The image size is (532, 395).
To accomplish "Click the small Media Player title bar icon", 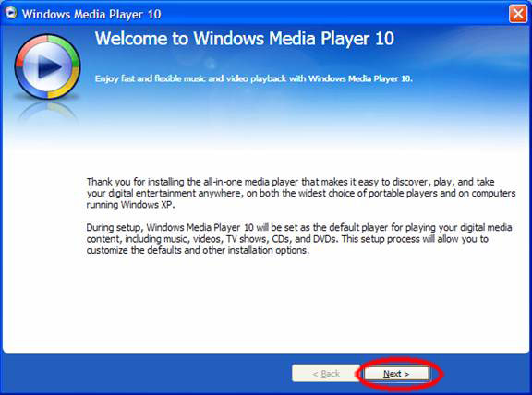I will tap(11, 13).
